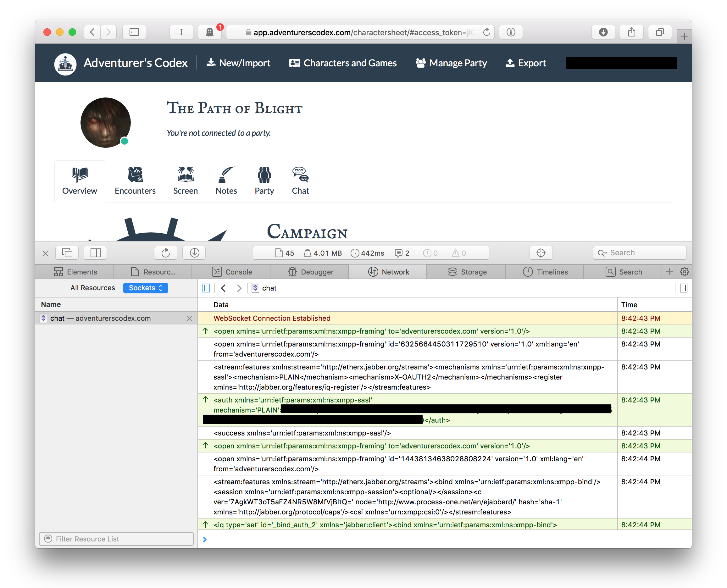This screenshot has width=727, height=588.
Task: Click the inspector Search field
Action: pyautogui.click(x=639, y=253)
